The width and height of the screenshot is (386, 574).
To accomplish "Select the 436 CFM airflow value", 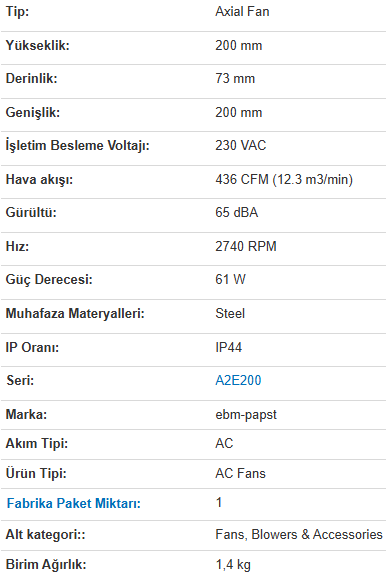I will tap(284, 179).
